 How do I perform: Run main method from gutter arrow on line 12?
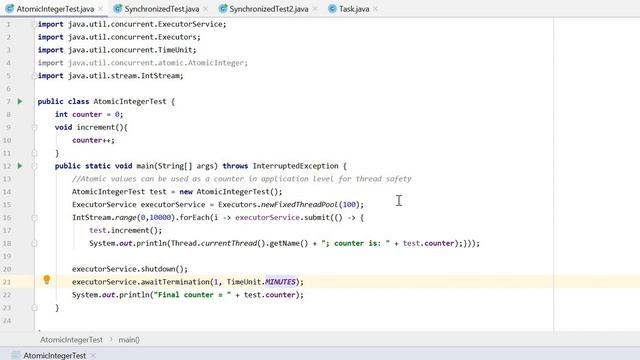pyautogui.click(x=20, y=166)
